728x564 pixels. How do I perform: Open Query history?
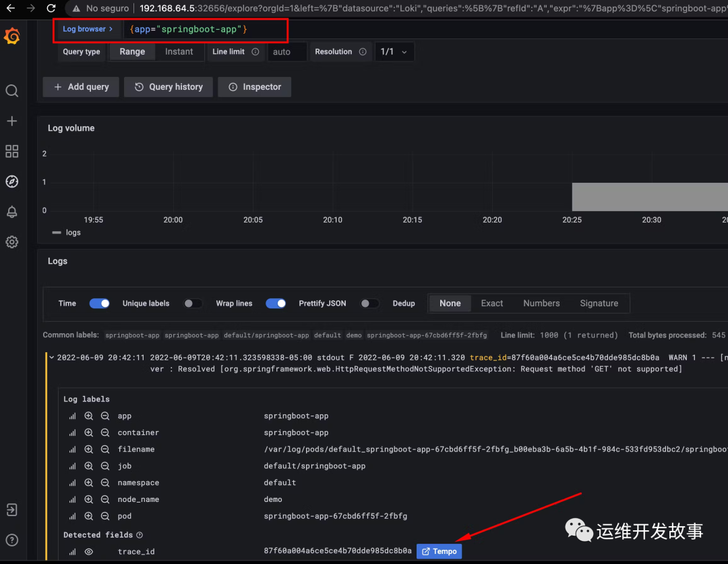pyautogui.click(x=169, y=87)
